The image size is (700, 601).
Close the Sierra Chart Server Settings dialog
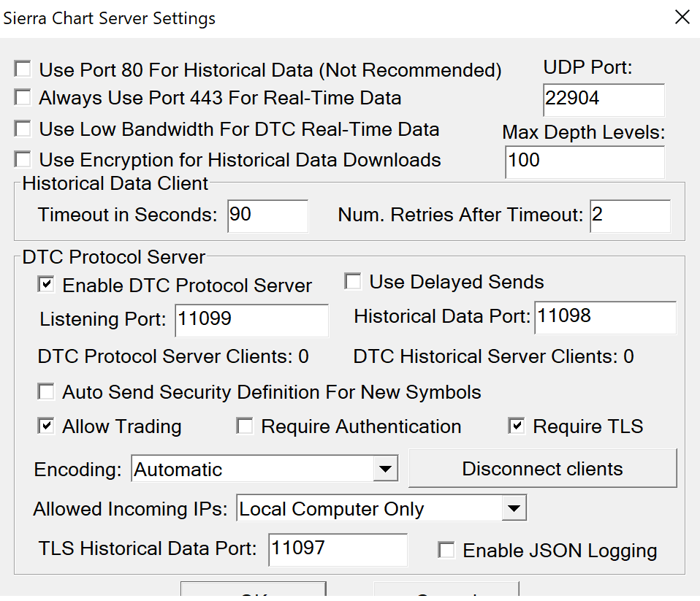point(682,18)
